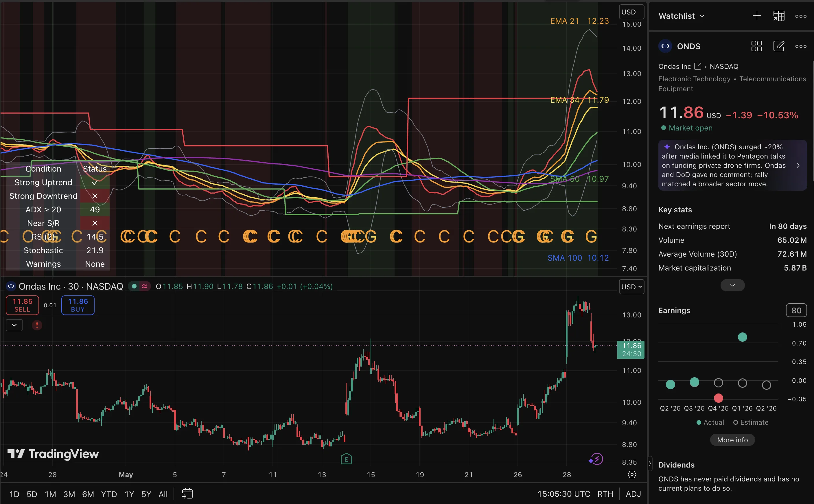Open the go to date calendar icon
This screenshot has height=504, width=814.
(x=187, y=494)
